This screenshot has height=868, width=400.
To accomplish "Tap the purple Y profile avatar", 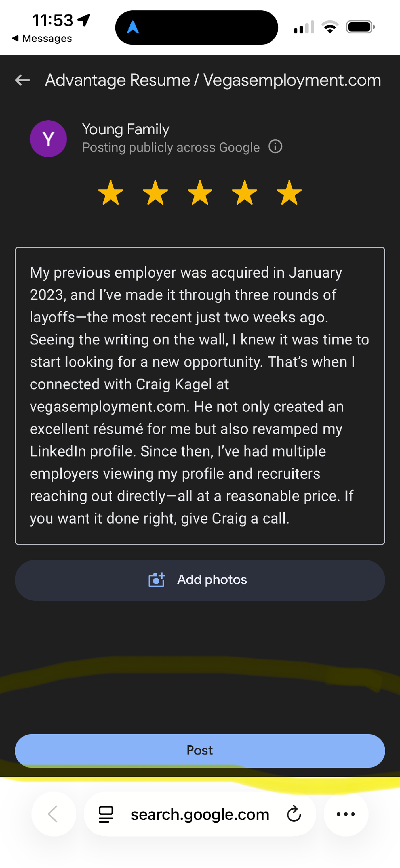I will (49, 139).
